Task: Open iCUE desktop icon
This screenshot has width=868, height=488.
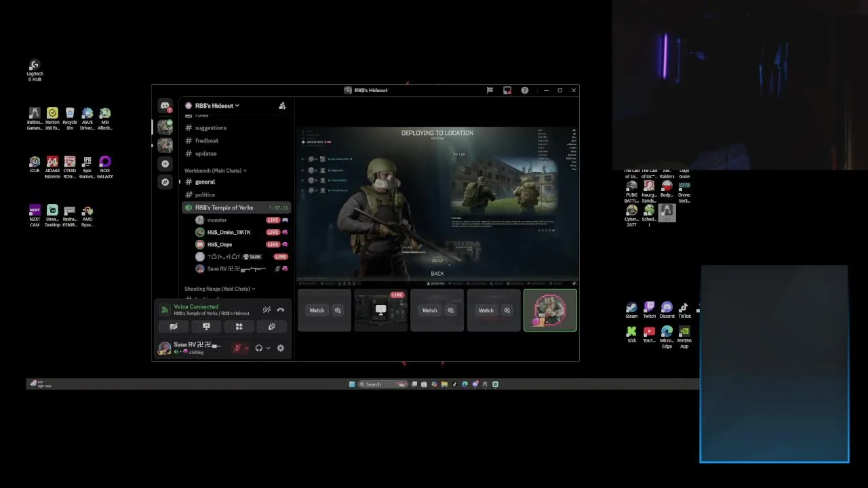Action: point(35,164)
